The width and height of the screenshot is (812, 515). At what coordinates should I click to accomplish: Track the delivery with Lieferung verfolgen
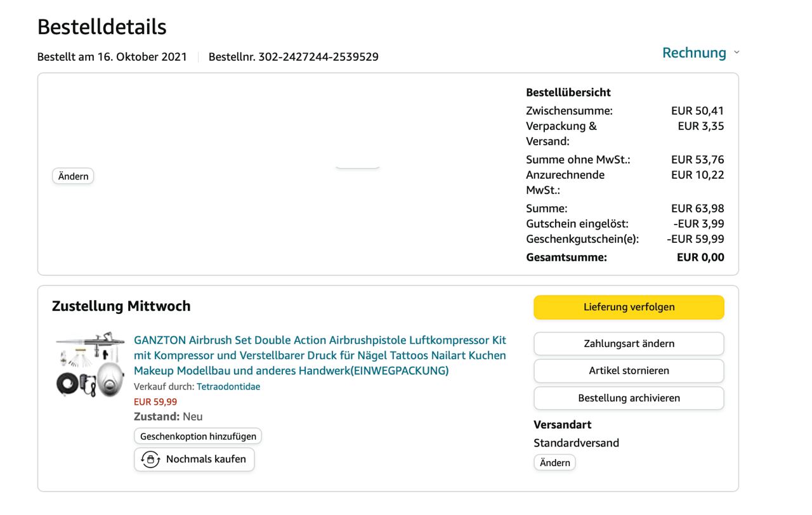click(629, 307)
